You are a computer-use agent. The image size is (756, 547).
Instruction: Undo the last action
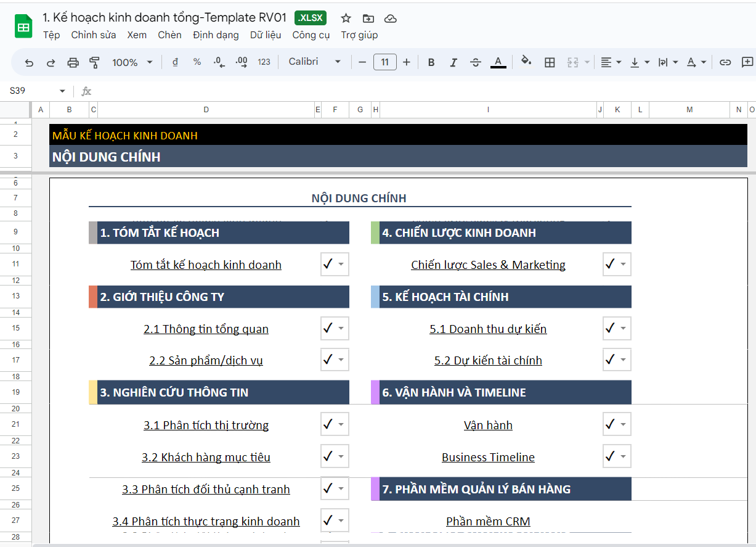click(30, 62)
